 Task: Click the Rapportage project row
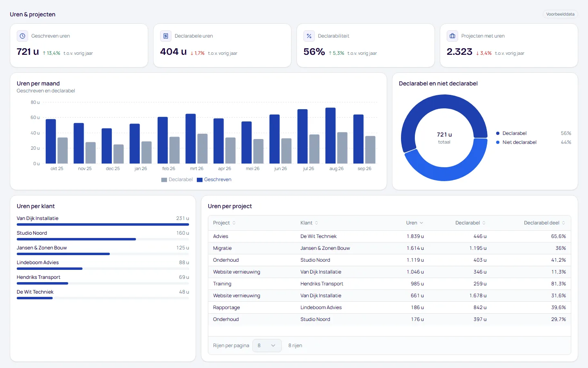tap(390, 307)
